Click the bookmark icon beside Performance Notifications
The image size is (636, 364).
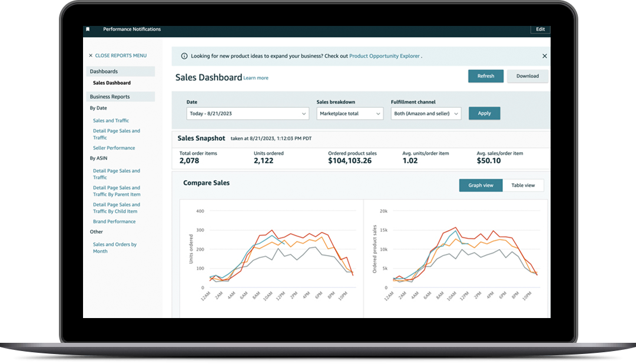(x=88, y=29)
